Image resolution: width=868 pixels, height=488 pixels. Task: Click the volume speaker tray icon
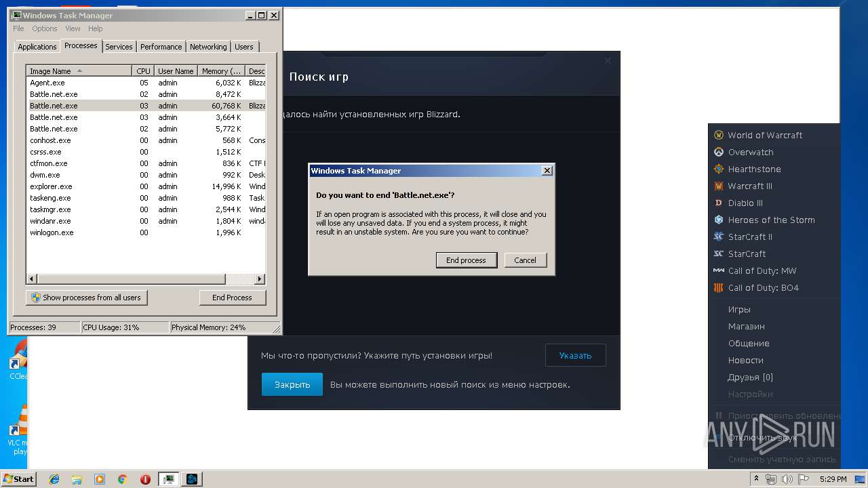pos(787,479)
